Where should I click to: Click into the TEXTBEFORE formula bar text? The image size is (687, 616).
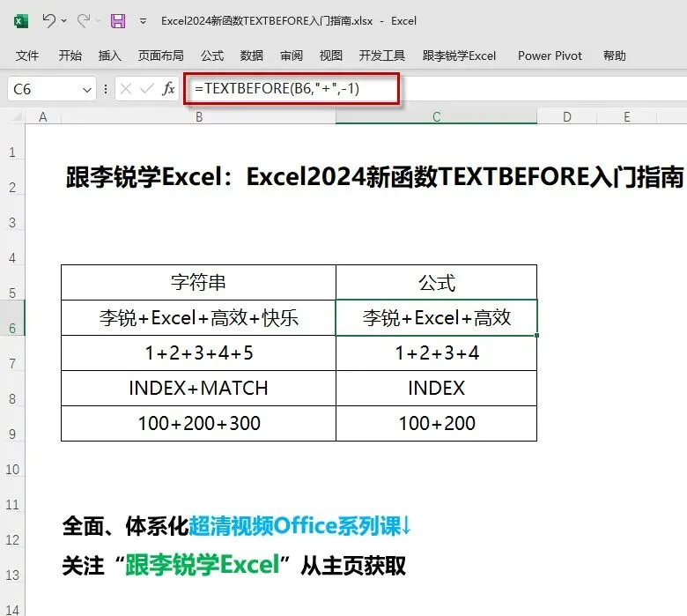click(277, 89)
